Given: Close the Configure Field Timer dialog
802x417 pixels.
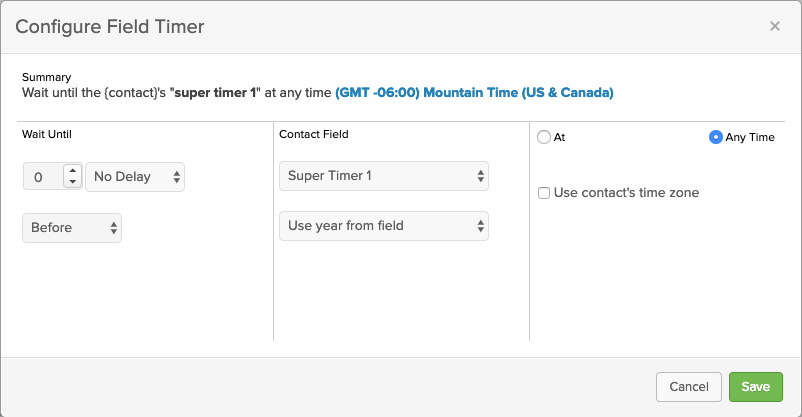Looking at the screenshot, I should [x=774, y=26].
